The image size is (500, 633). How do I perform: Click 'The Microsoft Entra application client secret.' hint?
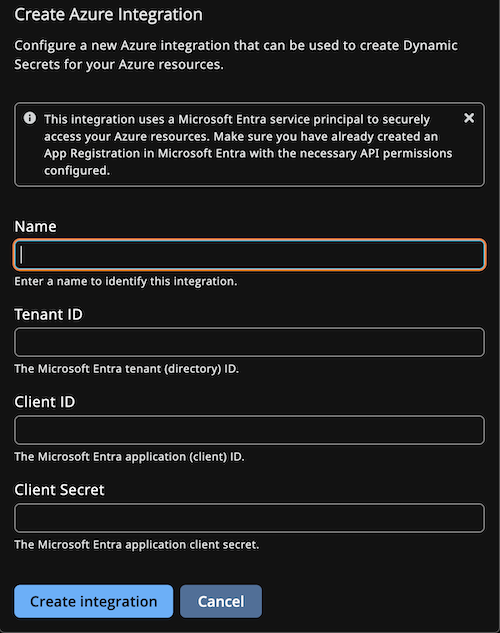(x=136, y=545)
